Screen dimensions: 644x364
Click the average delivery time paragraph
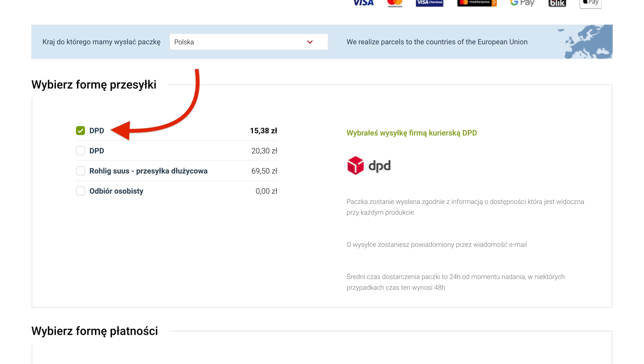455,282
